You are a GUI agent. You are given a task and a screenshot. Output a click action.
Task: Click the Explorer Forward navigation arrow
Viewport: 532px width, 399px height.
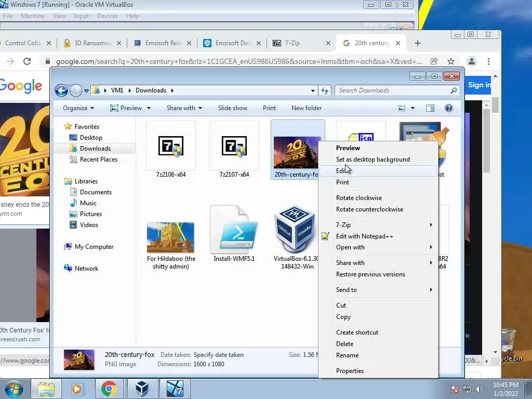[76, 90]
